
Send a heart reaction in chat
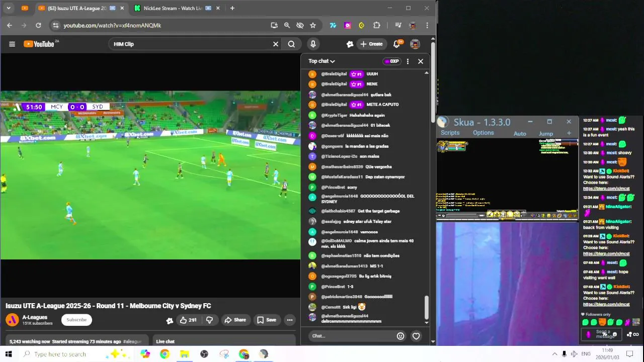[x=416, y=336]
